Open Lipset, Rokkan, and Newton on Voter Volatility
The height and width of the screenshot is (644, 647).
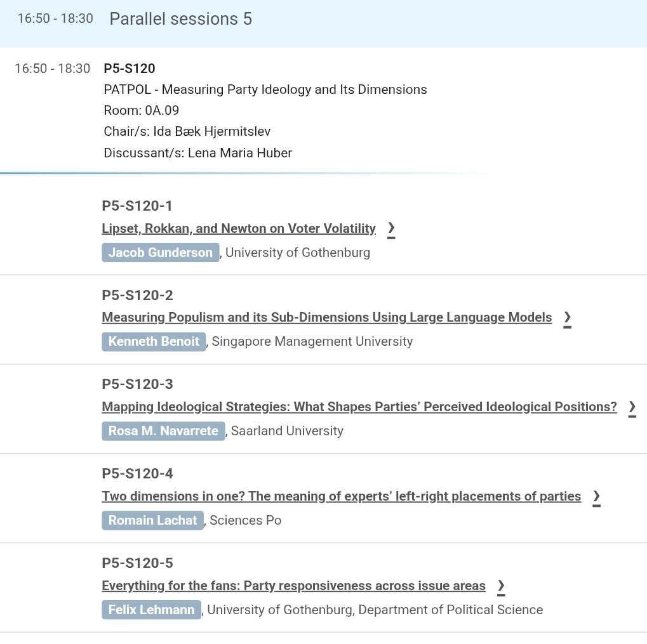point(239,228)
